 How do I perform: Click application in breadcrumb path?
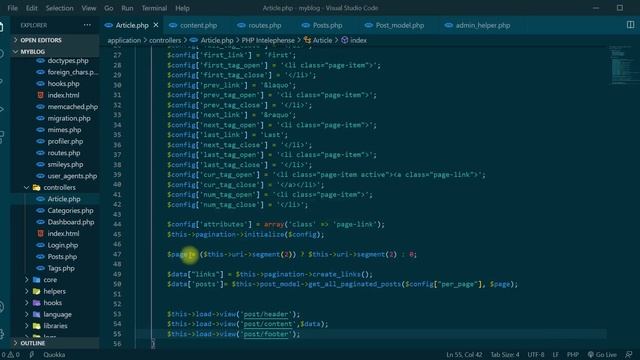click(124, 40)
